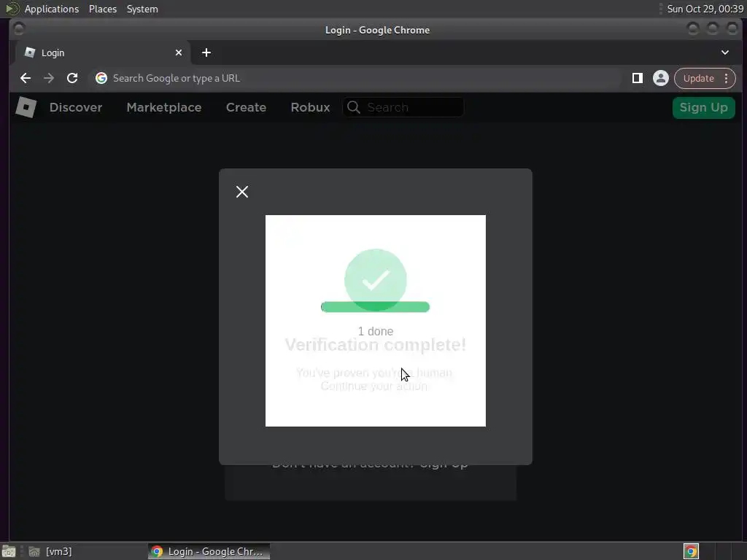The image size is (747, 560).
Task: Switch to Login - Google Chrome taskbar item
Action: (209, 551)
